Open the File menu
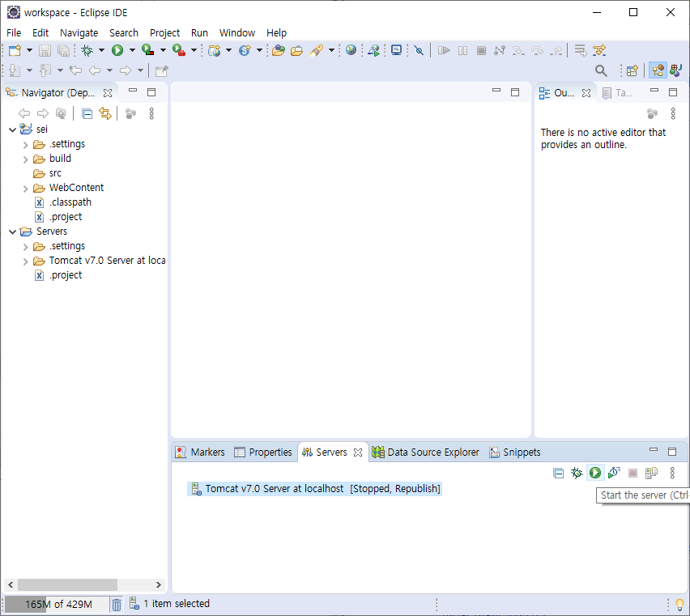690x616 pixels. coord(14,33)
